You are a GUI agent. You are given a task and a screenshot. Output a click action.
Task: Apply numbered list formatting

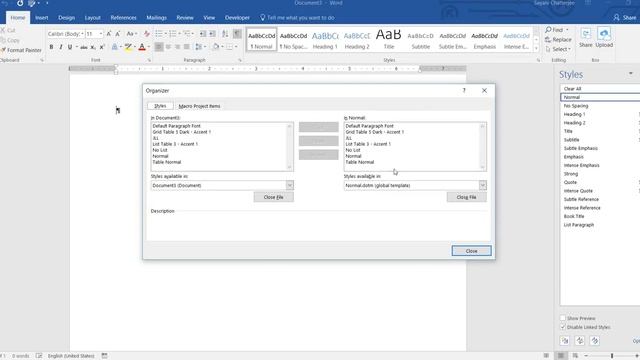click(174, 33)
